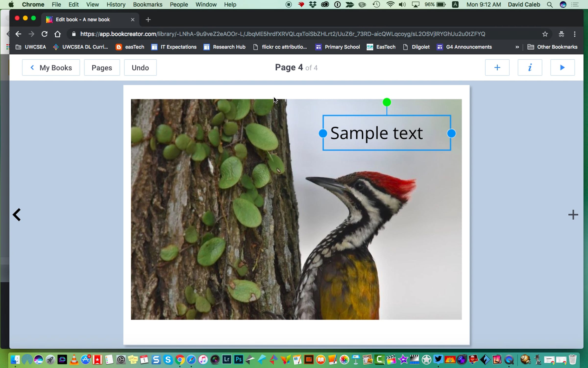Open the inspector with the 'i' icon
Viewport: 588px width, 368px height.
point(530,67)
